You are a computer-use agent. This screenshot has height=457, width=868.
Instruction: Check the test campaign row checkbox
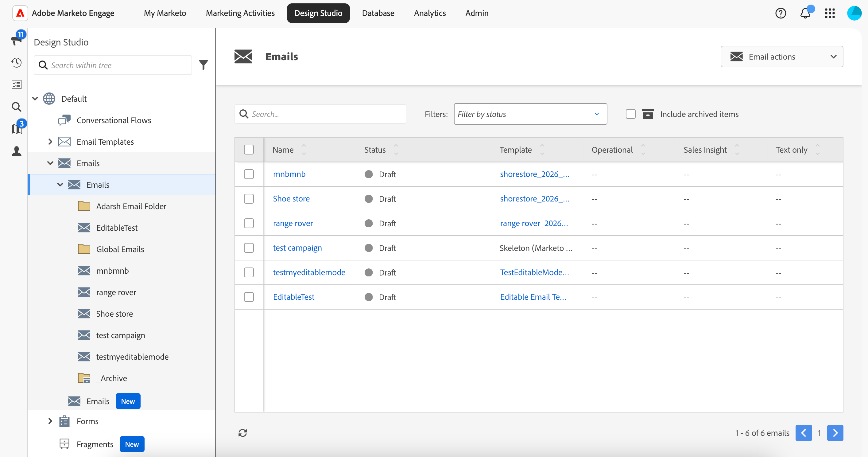coord(249,248)
